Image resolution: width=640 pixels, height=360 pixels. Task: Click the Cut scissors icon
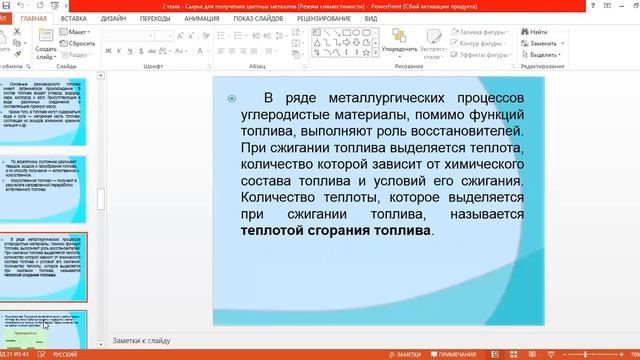17,31
